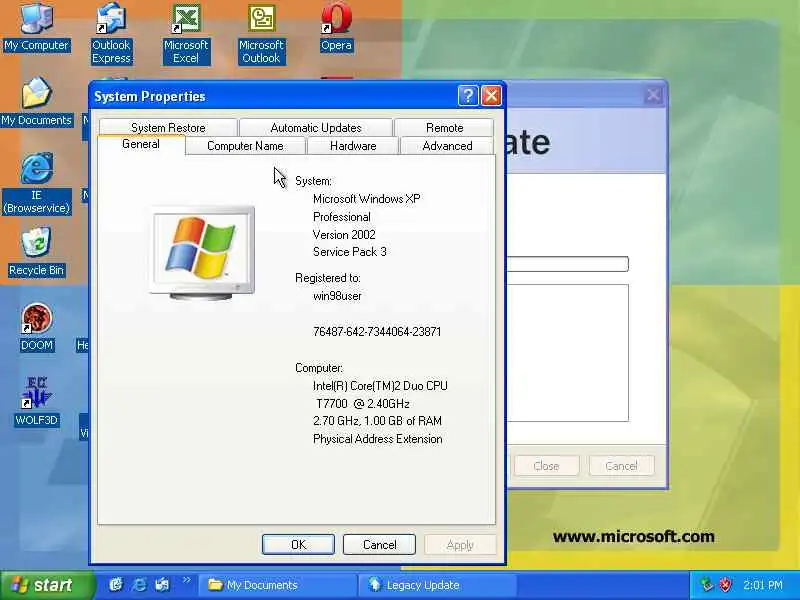Click the Intel(R) Core(TM)2 Duo CPU line
The height and width of the screenshot is (600, 800).
coord(380,386)
